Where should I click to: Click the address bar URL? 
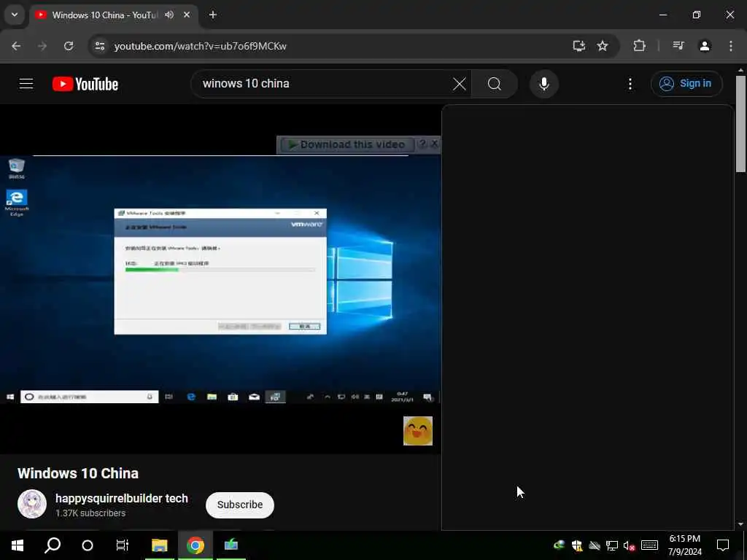pos(200,46)
